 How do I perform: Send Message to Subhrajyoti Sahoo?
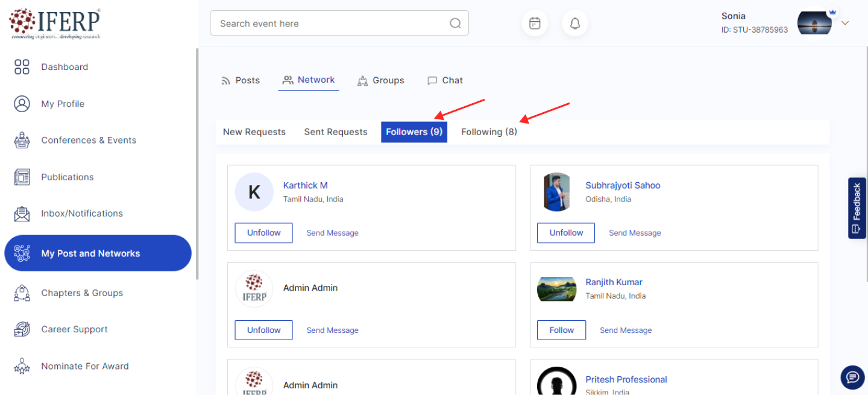pyautogui.click(x=635, y=233)
